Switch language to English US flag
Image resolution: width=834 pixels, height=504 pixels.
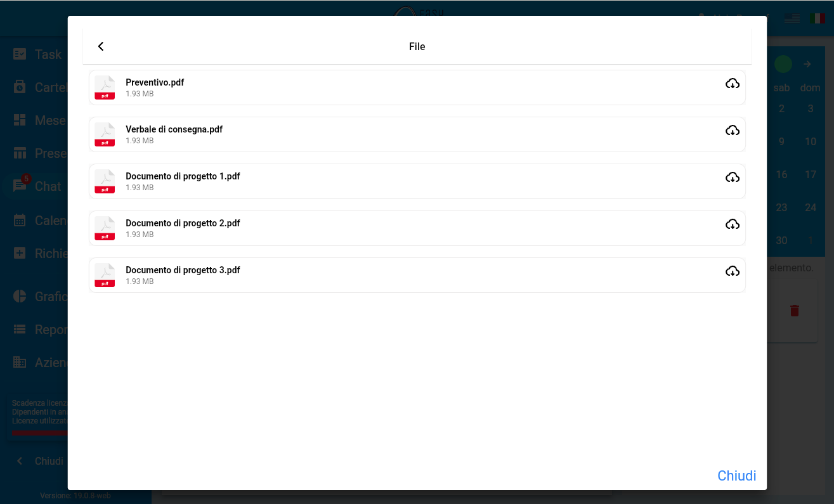[792, 18]
